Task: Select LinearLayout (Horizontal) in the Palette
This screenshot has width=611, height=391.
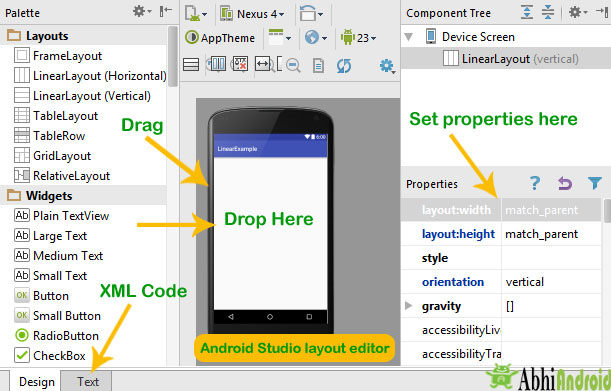Action: point(90,76)
